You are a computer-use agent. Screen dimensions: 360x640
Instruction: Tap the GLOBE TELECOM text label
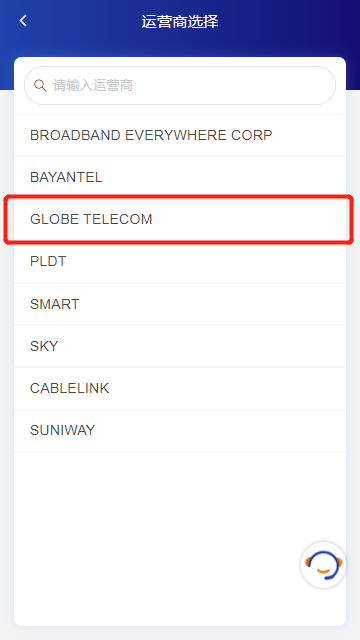click(91, 219)
